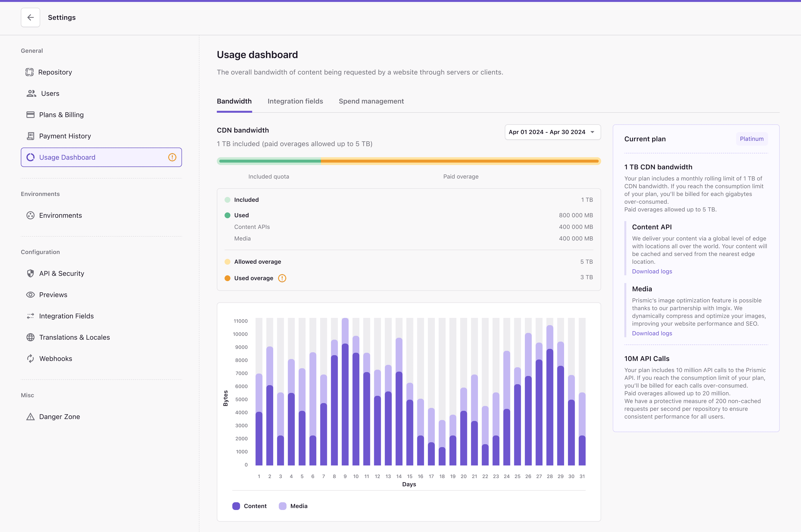801x532 pixels.
Task: Switch to the Spend management tab
Action: point(371,101)
